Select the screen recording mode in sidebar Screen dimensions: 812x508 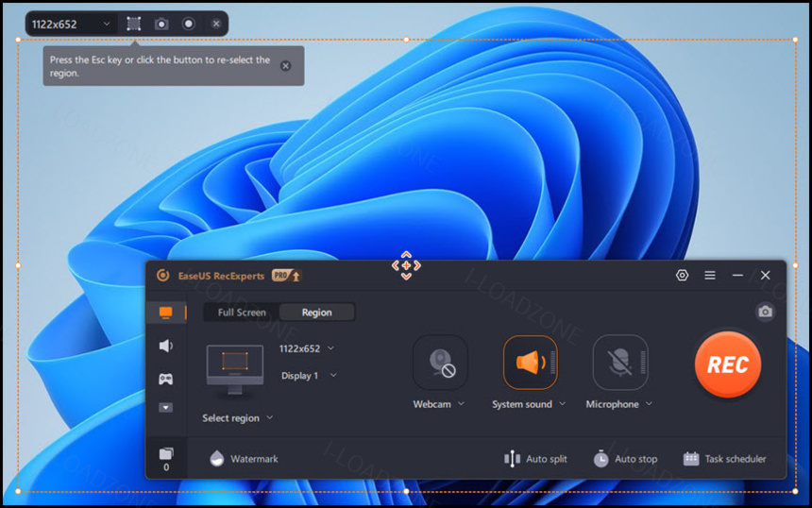(166, 313)
